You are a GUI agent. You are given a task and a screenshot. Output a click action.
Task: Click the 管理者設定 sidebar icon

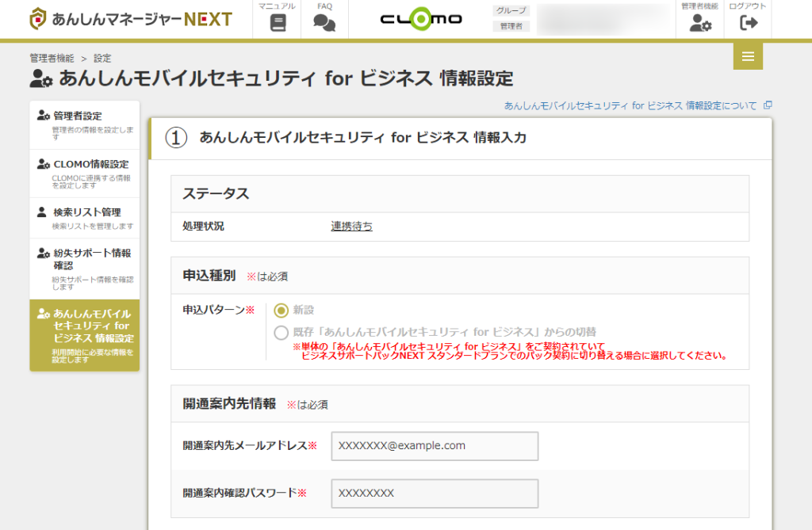click(x=44, y=116)
